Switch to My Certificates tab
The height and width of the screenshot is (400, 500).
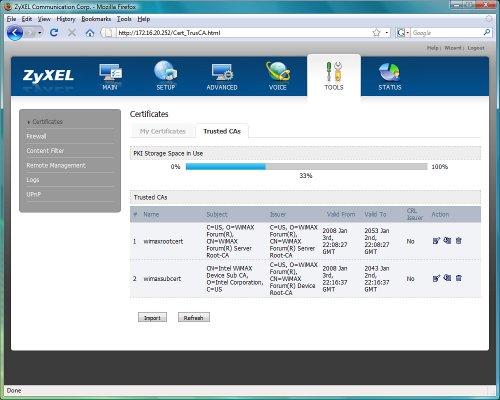[x=162, y=131]
